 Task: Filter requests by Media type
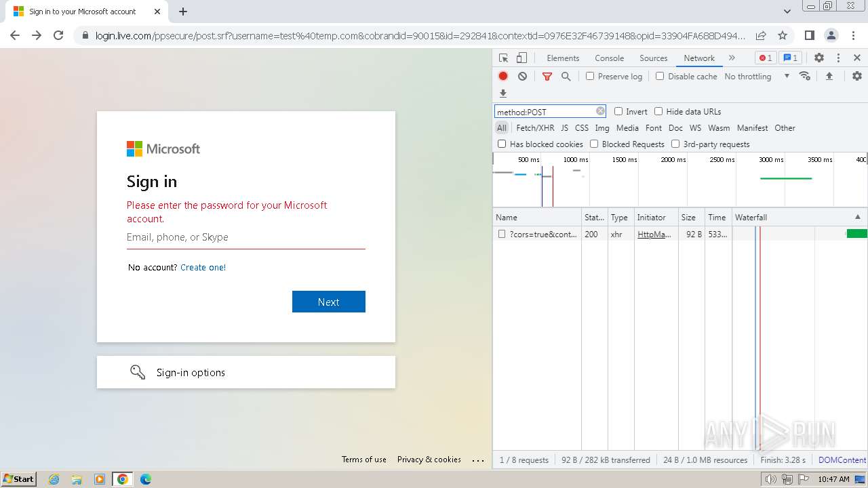pyautogui.click(x=627, y=128)
